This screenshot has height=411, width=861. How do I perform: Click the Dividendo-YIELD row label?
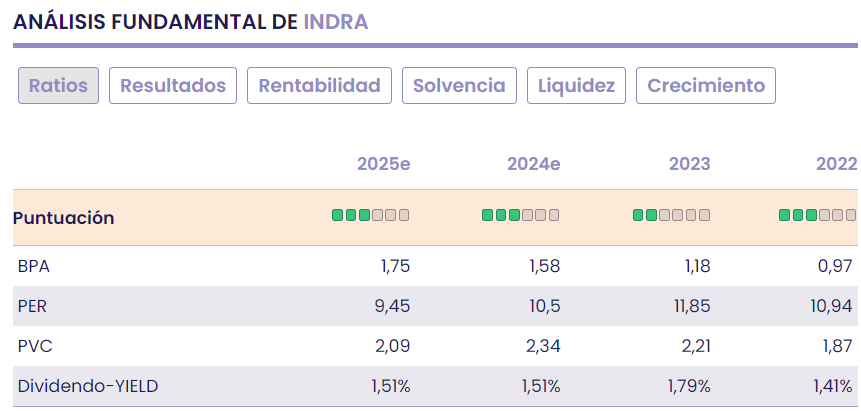(x=88, y=386)
